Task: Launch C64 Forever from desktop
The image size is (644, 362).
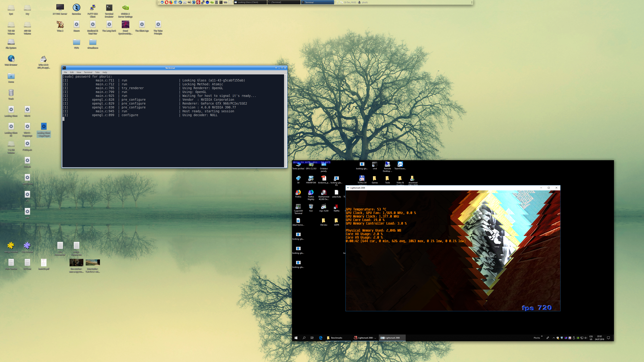Action: pos(27,247)
